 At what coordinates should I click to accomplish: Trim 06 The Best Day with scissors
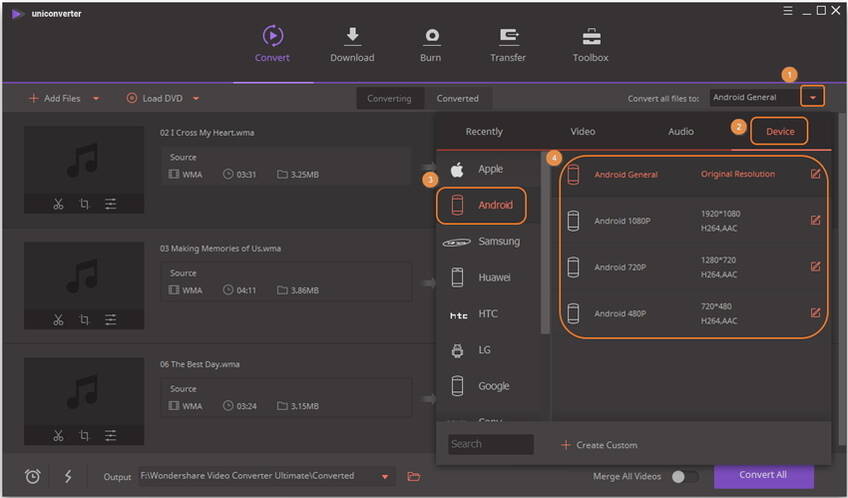pos(58,435)
